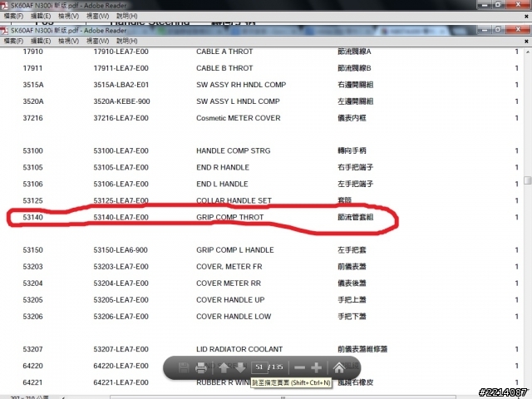Screen dimensions: 532x399
Task: Click the text END R HANDLE
Action: tap(223, 167)
